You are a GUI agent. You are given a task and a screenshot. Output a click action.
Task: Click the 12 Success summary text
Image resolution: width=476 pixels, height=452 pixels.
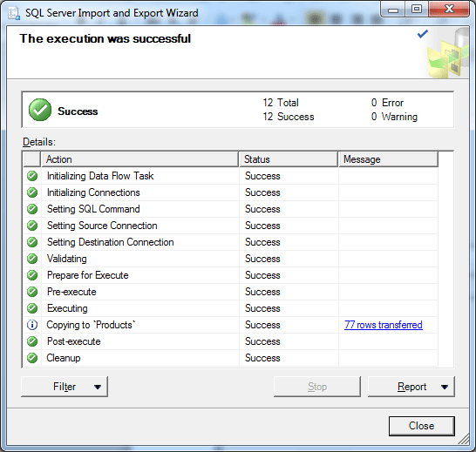pos(289,117)
